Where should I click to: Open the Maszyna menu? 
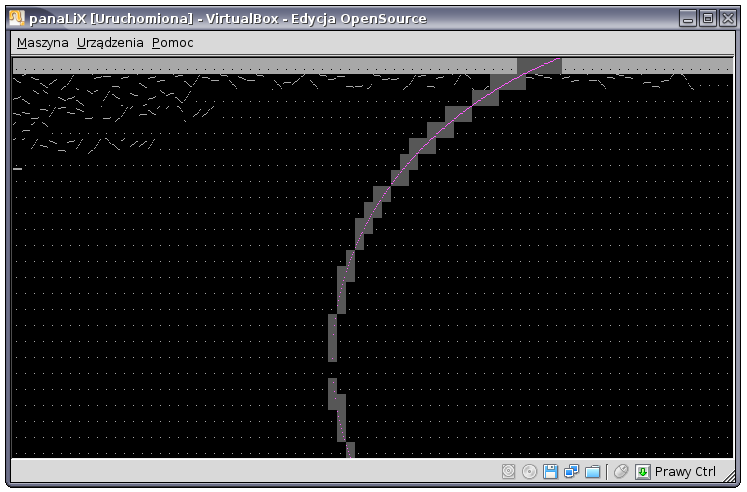point(42,43)
